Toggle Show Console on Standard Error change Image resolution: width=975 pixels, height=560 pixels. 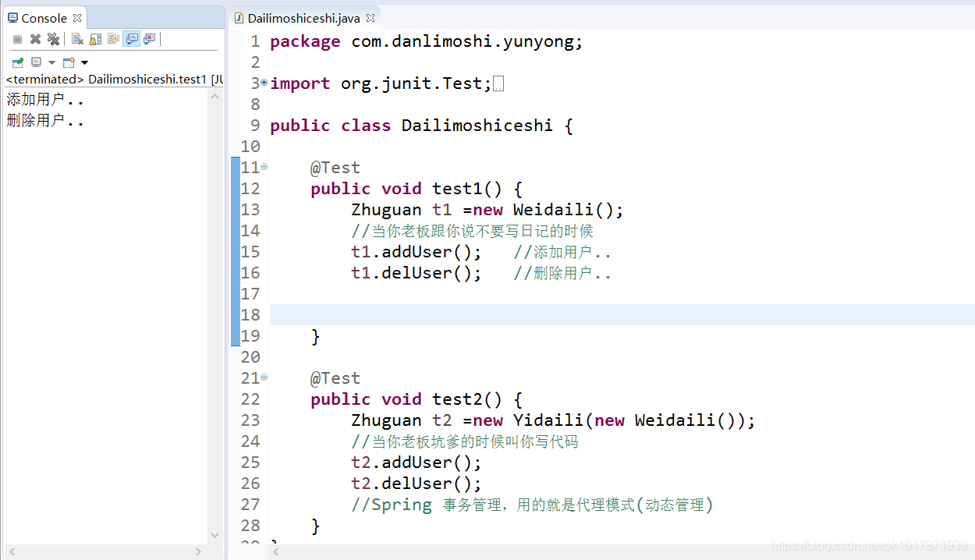click(150, 39)
